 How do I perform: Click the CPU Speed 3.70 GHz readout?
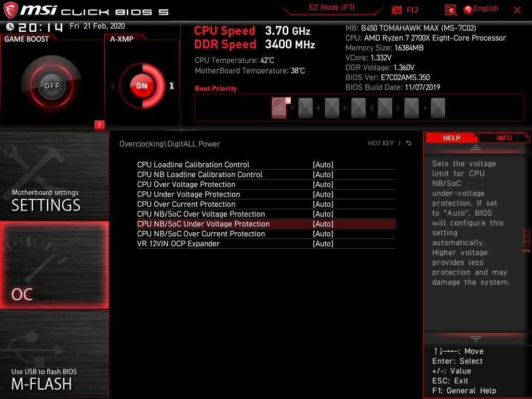coord(252,31)
